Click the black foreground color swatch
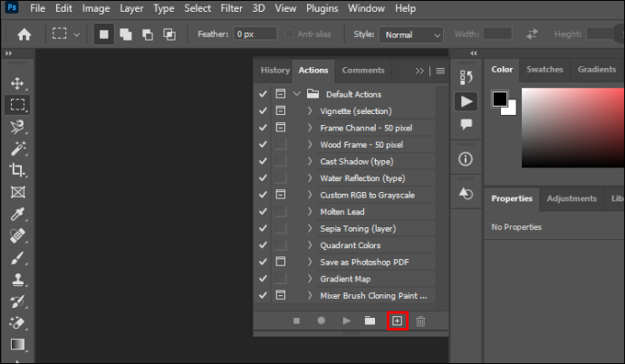The width and height of the screenshot is (625, 364). click(x=499, y=100)
